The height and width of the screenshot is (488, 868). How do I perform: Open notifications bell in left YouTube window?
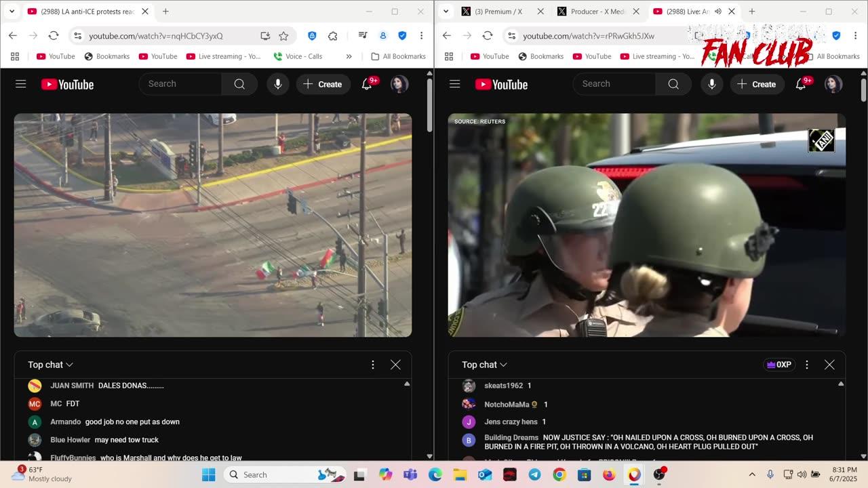point(367,84)
